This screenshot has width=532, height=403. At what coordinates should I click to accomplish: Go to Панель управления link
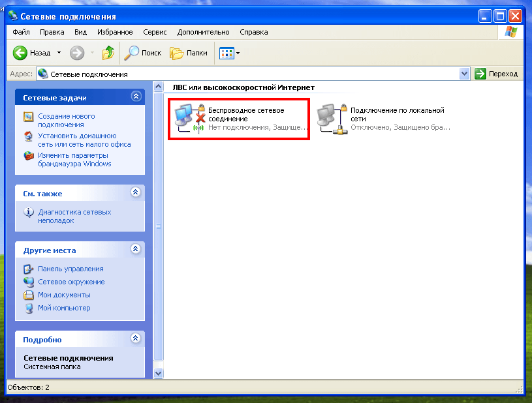(x=70, y=269)
